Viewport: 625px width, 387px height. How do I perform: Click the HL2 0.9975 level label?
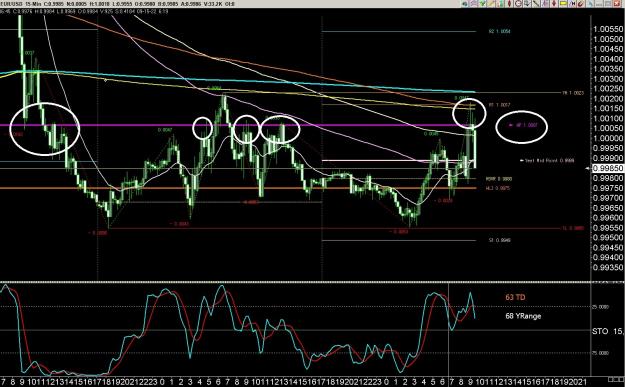[497, 188]
